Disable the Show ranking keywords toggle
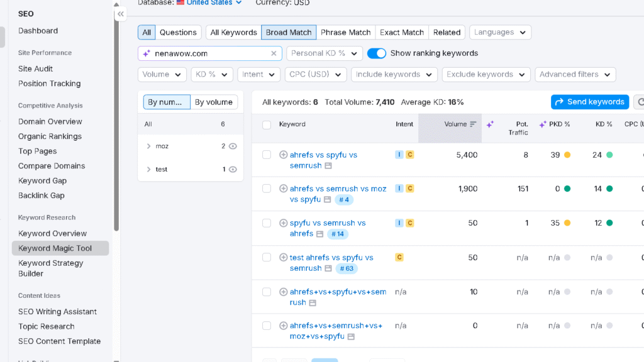644x362 pixels. (377, 53)
